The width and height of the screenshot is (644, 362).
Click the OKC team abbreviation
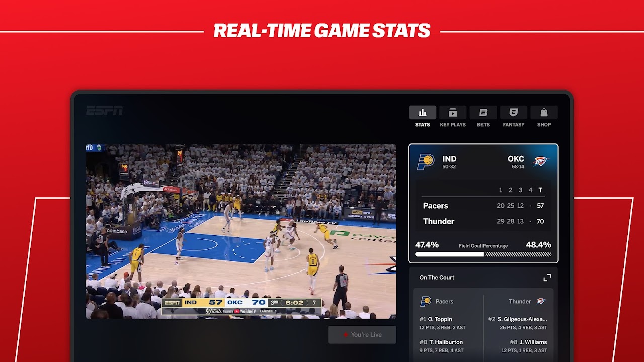pyautogui.click(x=516, y=159)
